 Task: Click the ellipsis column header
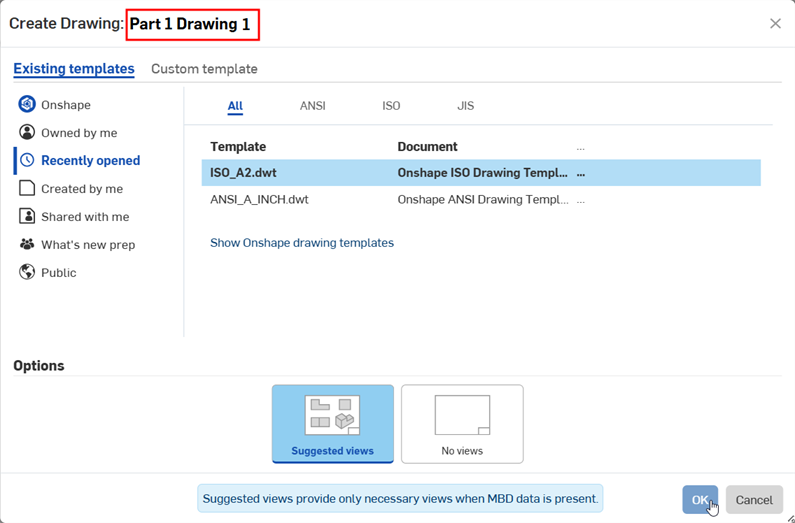581,148
